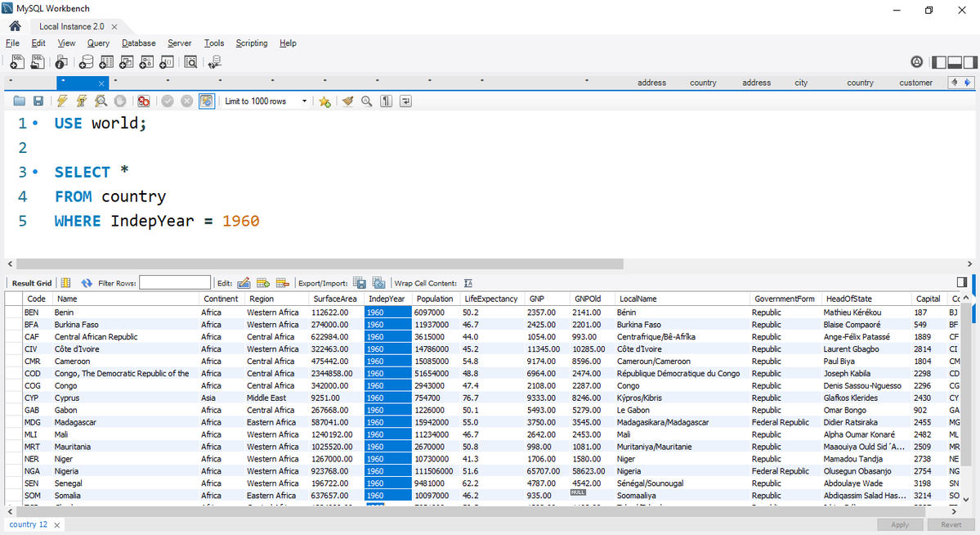This screenshot has height=535, width=980.
Task: Open a script file in this editor
Action: (20, 101)
